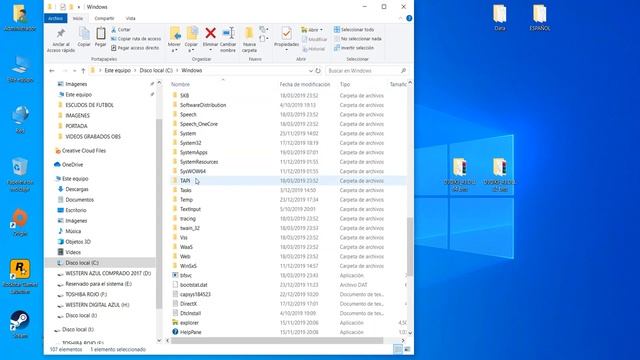Viewport: 640px width, 360px height.
Task: Open the Abrir dropdown in ribbon
Action: [x=312, y=30]
